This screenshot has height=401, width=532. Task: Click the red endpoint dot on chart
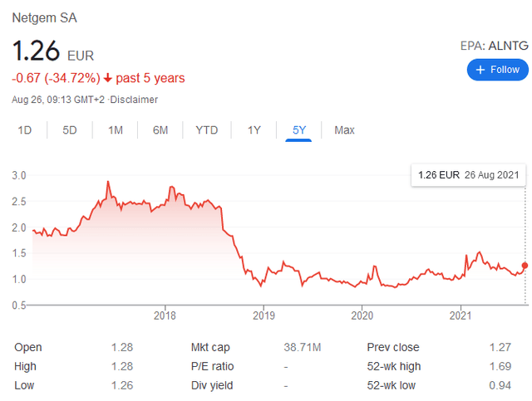tap(525, 266)
